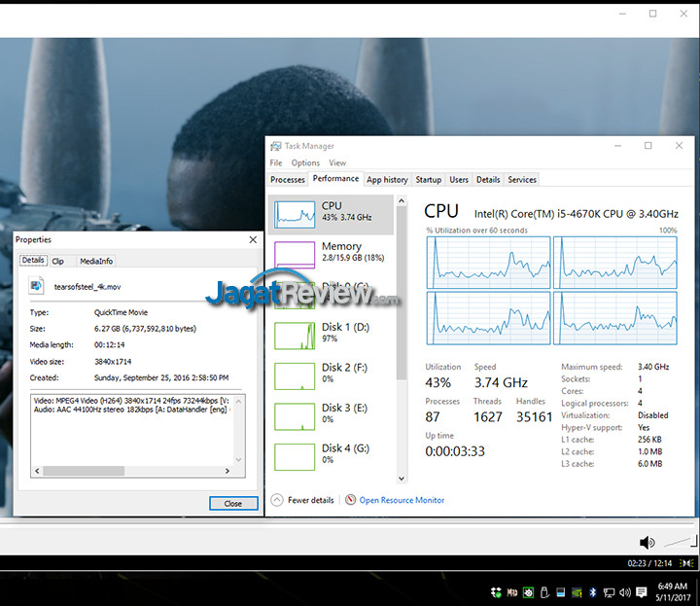Click the Close button in Properties dialog
Screen dimensions: 700x606
(x=233, y=503)
